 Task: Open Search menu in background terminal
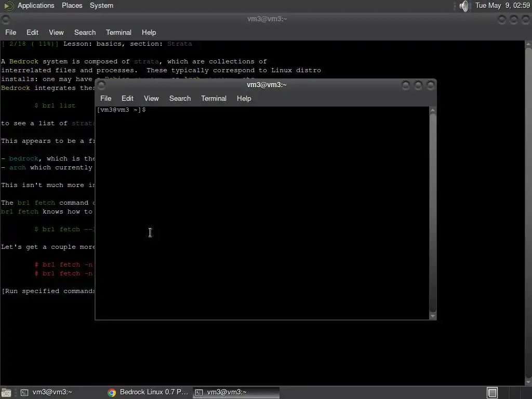[85, 33]
